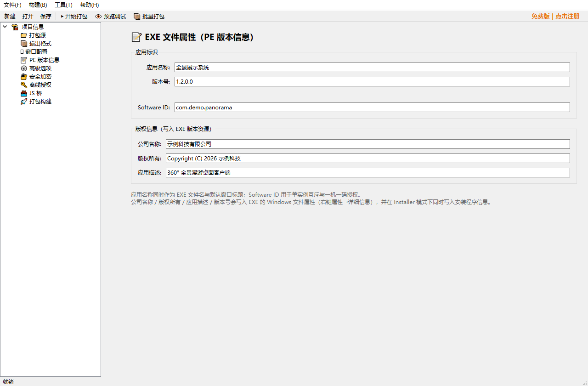Screen dimensions: 588x386
Task: Select the 打包构建 tree item label
Action: (x=40, y=101)
